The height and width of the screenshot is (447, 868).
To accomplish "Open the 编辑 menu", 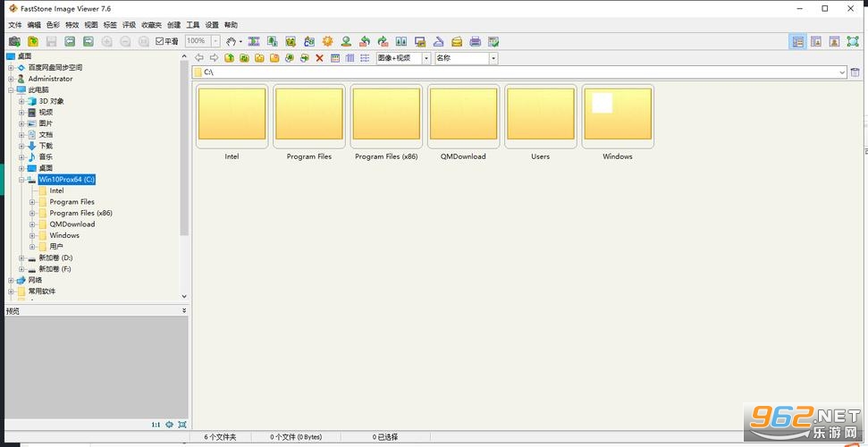I will (x=34, y=25).
